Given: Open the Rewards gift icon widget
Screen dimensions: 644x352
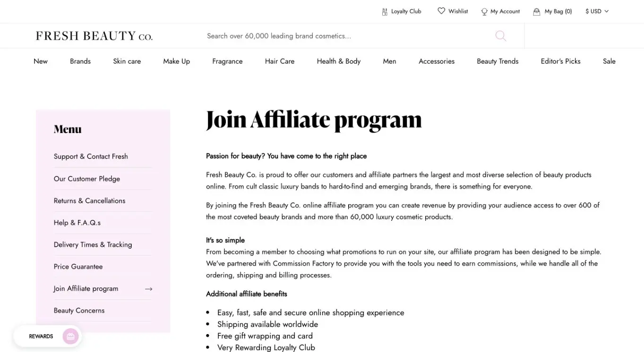Looking at the screenshot, I should click(70, 336).
